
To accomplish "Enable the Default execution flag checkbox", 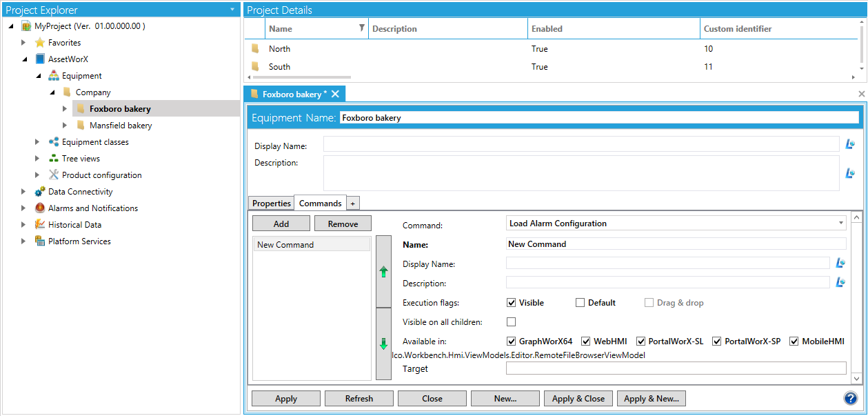I will click(x=580, y=303).
